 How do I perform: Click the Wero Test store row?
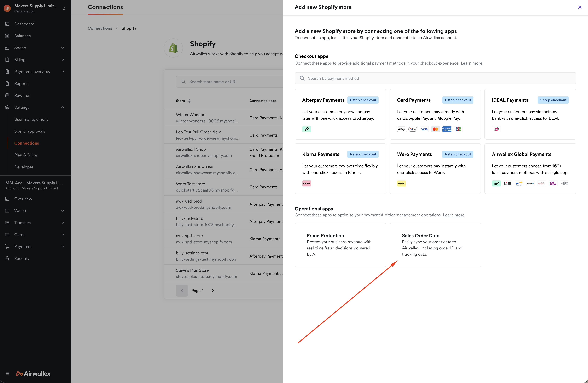point(224,187)
